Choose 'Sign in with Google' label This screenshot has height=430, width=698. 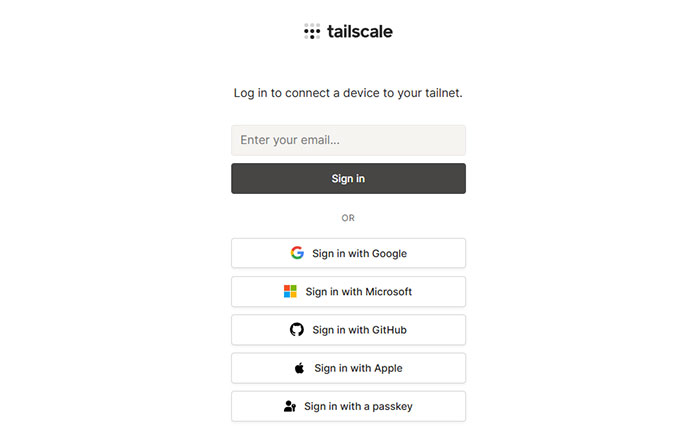359,254
